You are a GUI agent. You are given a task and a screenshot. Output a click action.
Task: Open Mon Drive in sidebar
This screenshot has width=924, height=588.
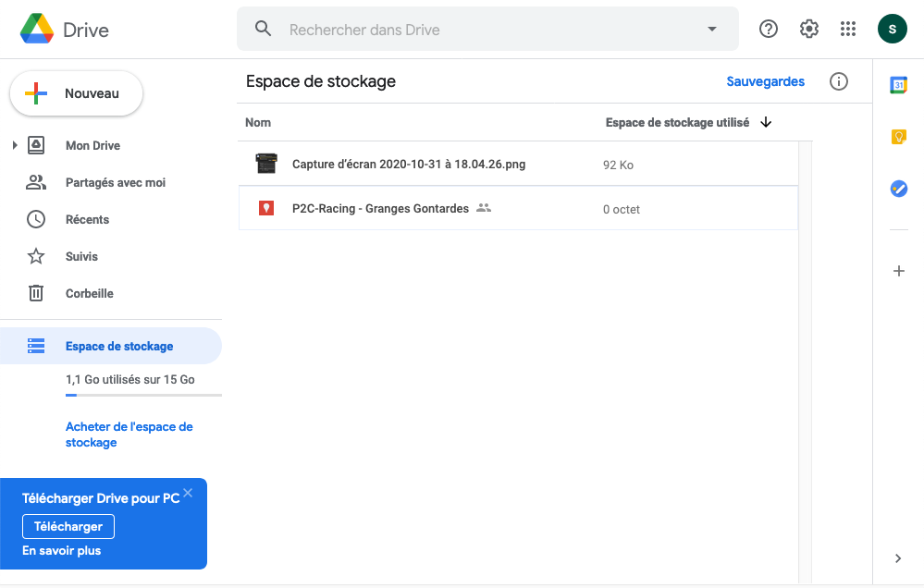point(93,145)
